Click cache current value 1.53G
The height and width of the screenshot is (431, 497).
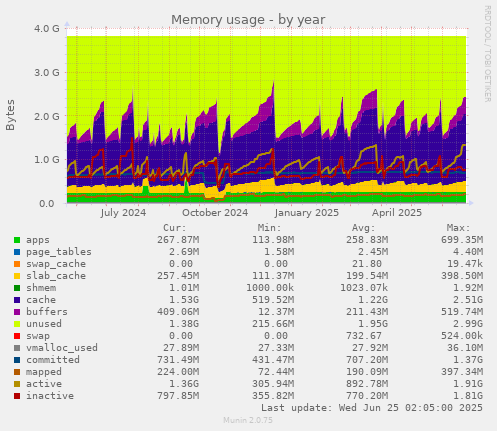click(x=184, y=300)
